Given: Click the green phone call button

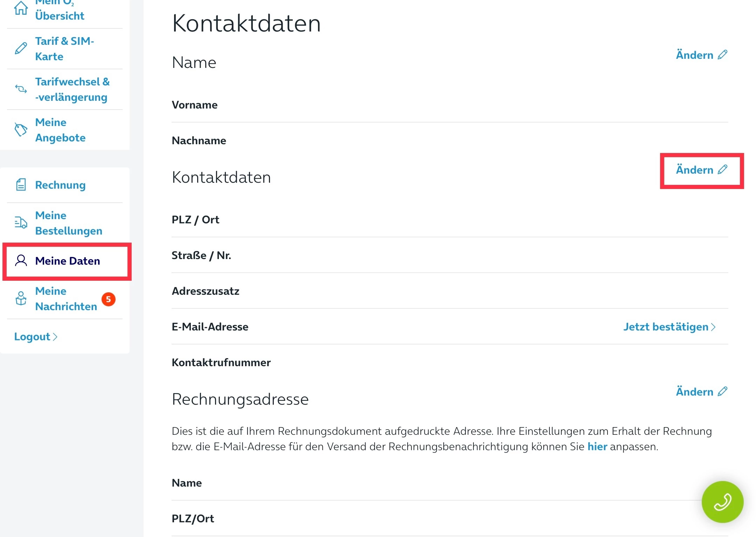Looking at the screenshot, I should (x=722, y=501).
